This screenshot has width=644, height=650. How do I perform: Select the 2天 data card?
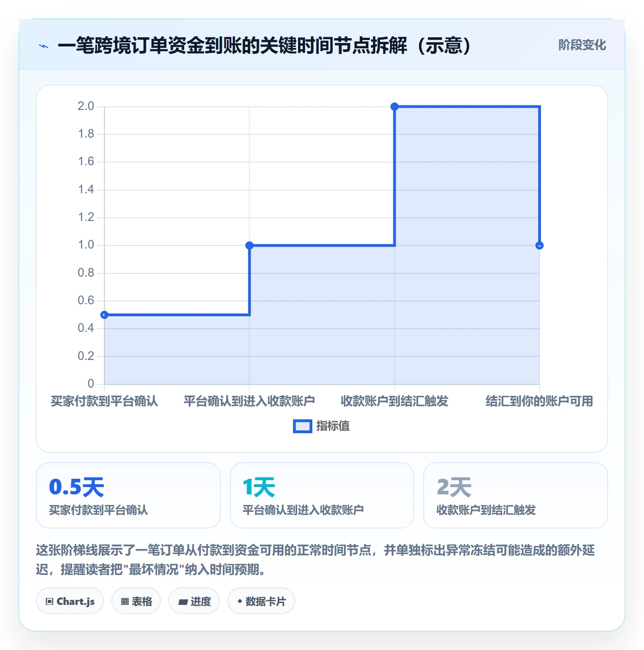pos(516,495)
